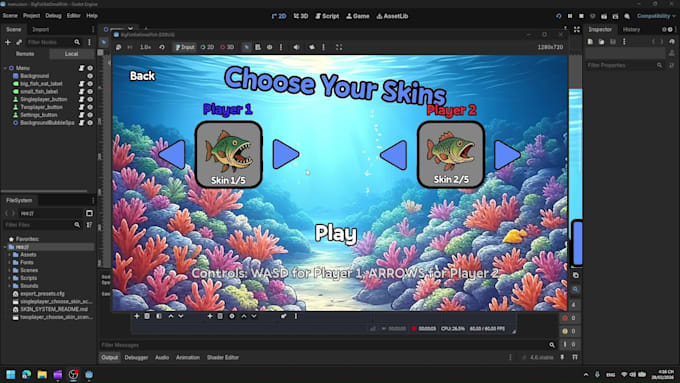Image resolution: width=680 pixels, height=383 pixels.
Task: Hide the BackgroundBubbleSpa node
Action: click(90, 123)
